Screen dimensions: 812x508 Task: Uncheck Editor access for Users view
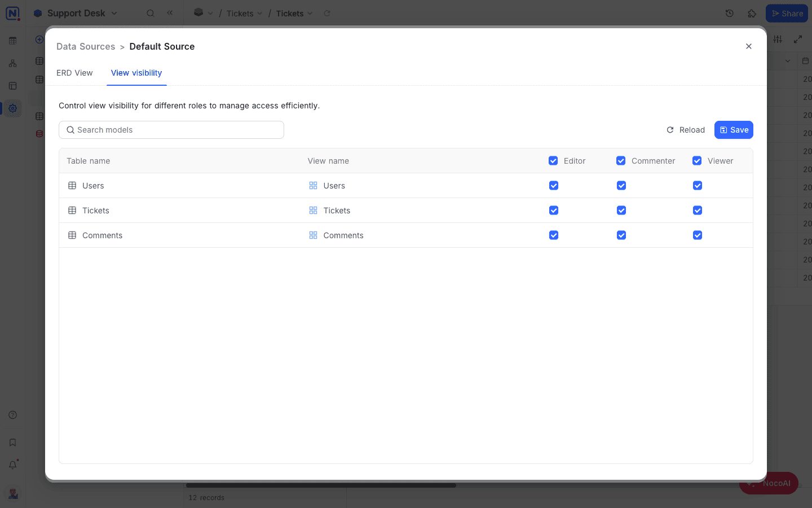click(554, 186)
